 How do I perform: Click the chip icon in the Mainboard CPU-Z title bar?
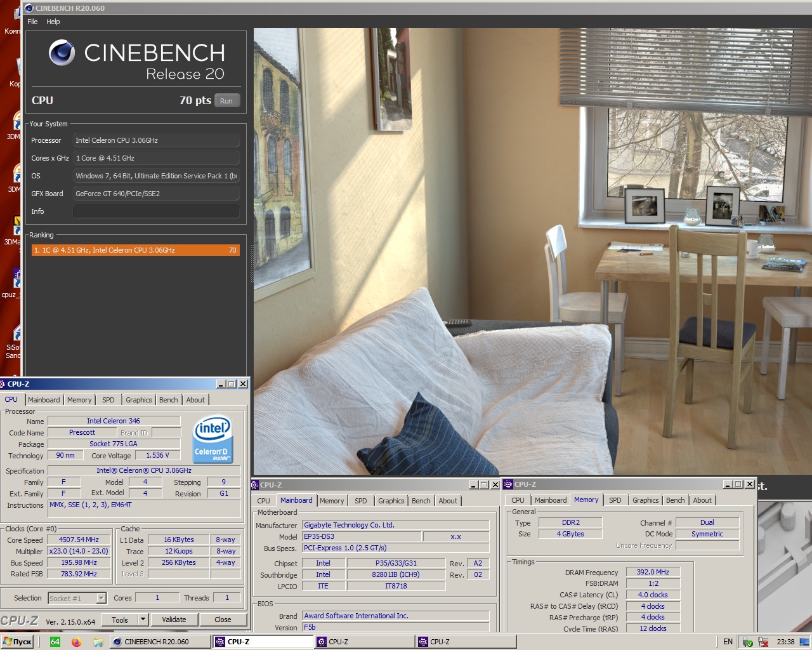pyautogui.click(x=255, y=485)
